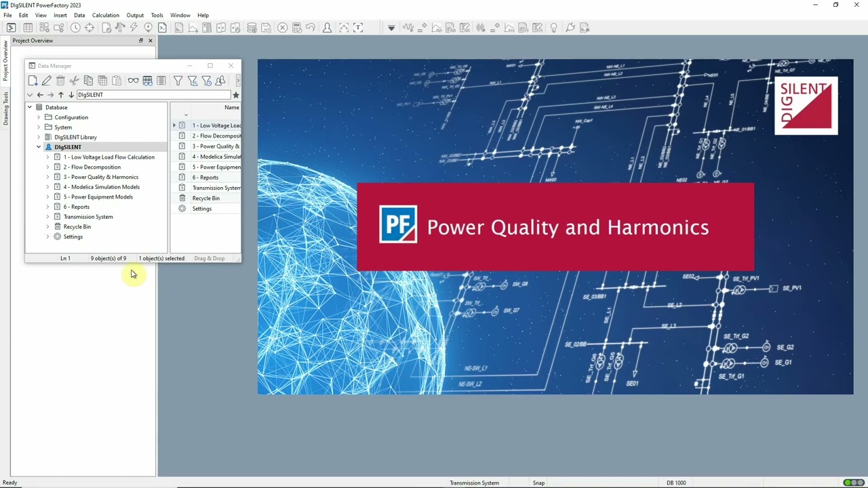Click the New Object icon in Data Manager

[x=33, y=81]
